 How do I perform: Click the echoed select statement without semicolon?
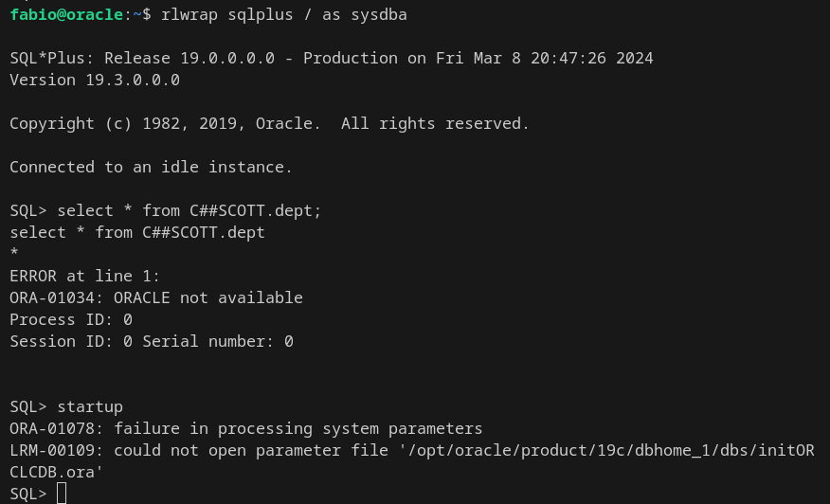[x=137, y=233]
